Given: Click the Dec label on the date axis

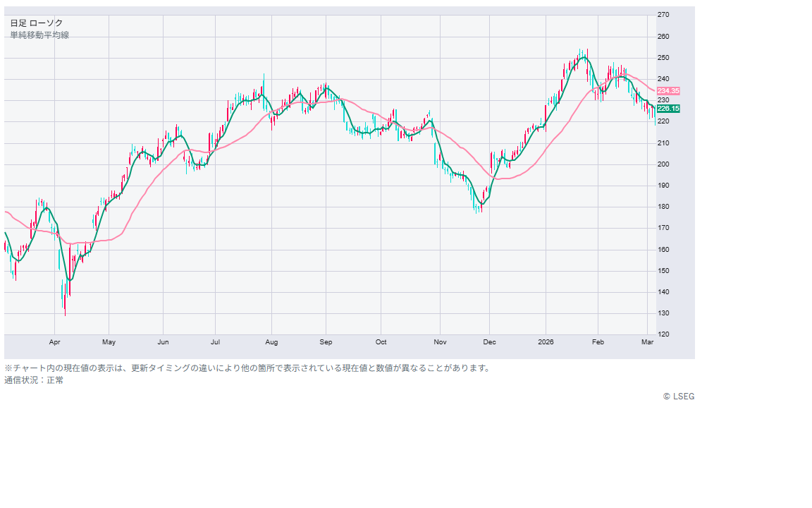Looking at the screenshot, I should 490,342.
